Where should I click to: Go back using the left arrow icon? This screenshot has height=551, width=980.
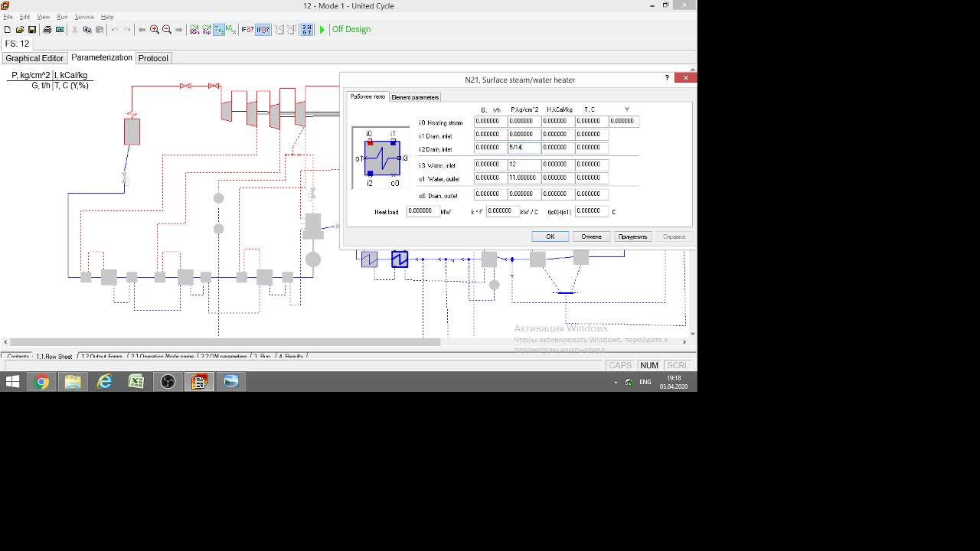pyautogui.click(x=142, y=30)
